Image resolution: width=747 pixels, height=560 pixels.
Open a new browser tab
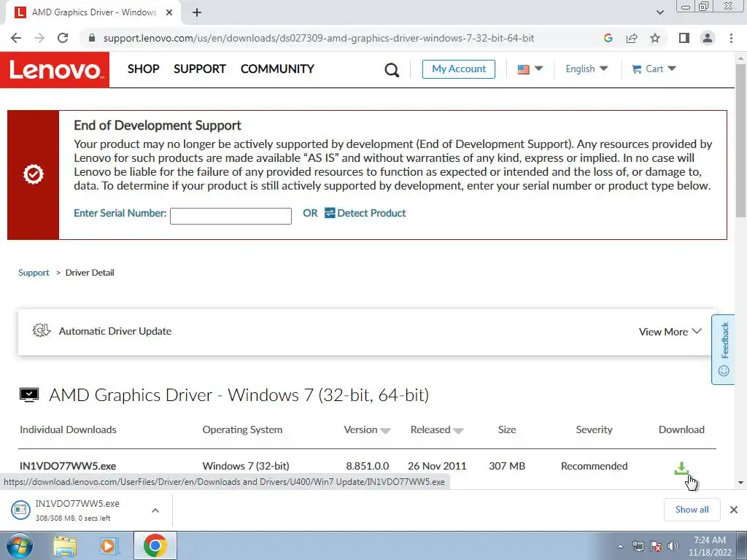[x=197, y=12]
